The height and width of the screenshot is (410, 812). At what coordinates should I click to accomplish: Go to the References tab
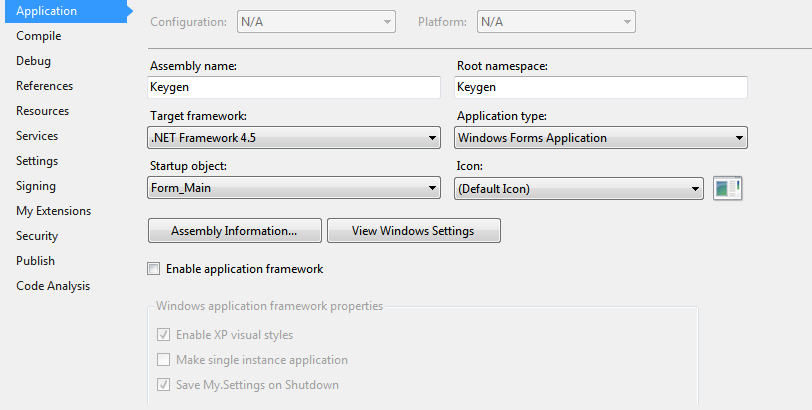[x=45, y=86]
